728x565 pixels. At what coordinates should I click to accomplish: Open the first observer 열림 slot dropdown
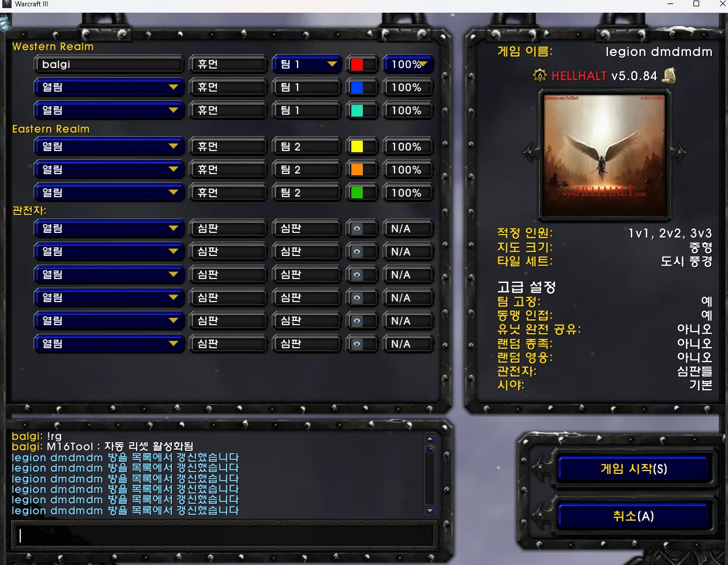pyautogui.click(x=109, y=229)
